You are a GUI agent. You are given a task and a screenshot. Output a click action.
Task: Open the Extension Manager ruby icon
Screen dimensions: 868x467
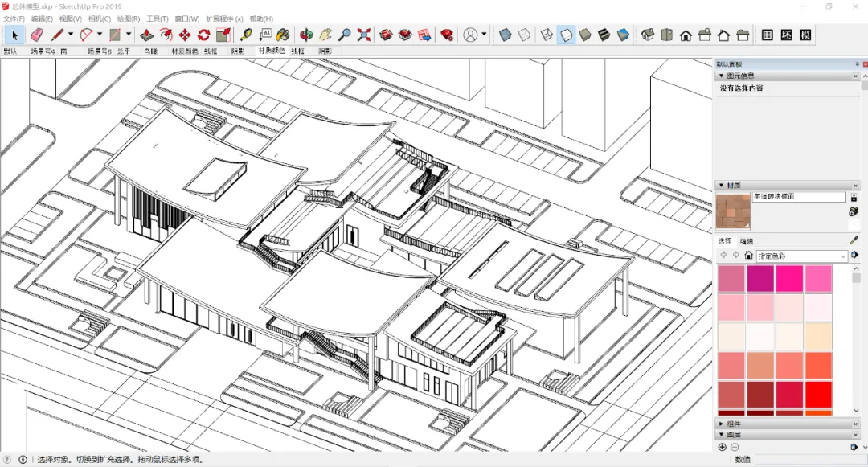(447, 35)
